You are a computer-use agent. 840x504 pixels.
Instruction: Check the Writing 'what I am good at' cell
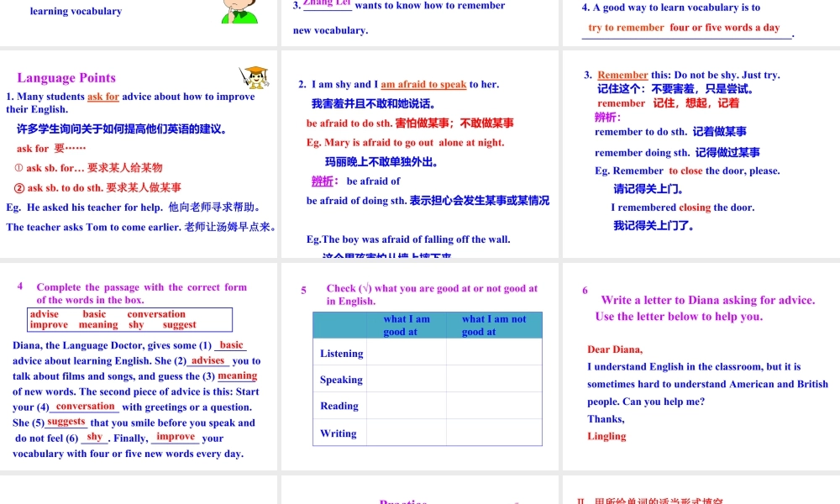pos(406,433)
